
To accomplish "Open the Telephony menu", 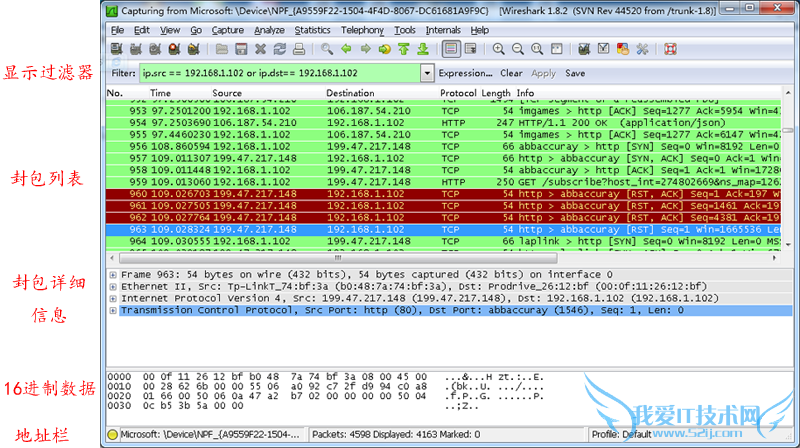I will [362, 30].
